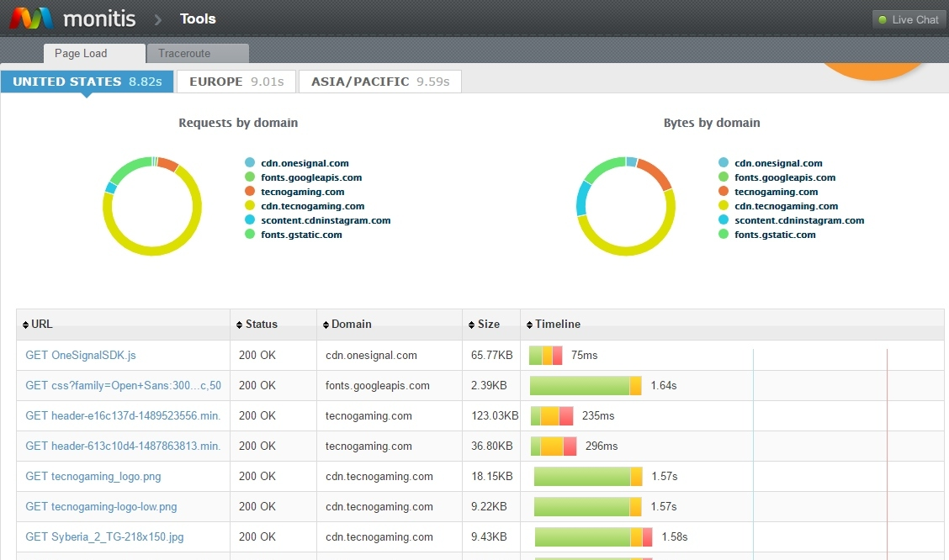949x560 pixels.
Task: Select the Europe 9.01s tab
Action: (236, 82)
